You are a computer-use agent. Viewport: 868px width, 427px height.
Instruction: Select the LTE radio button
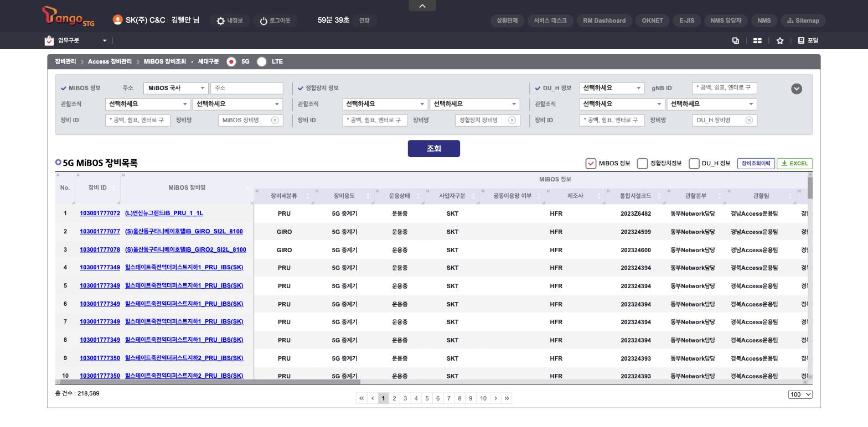tap(262, 61)
